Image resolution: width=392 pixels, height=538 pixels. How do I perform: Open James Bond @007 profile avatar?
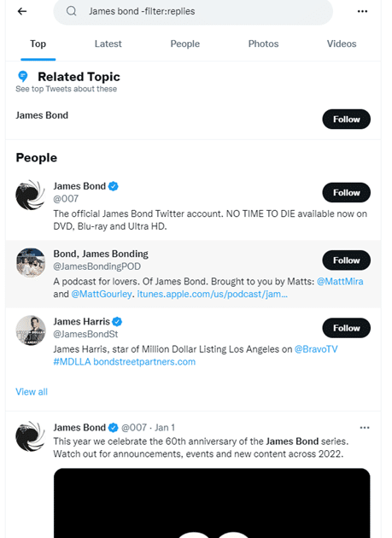coord(31,195)
